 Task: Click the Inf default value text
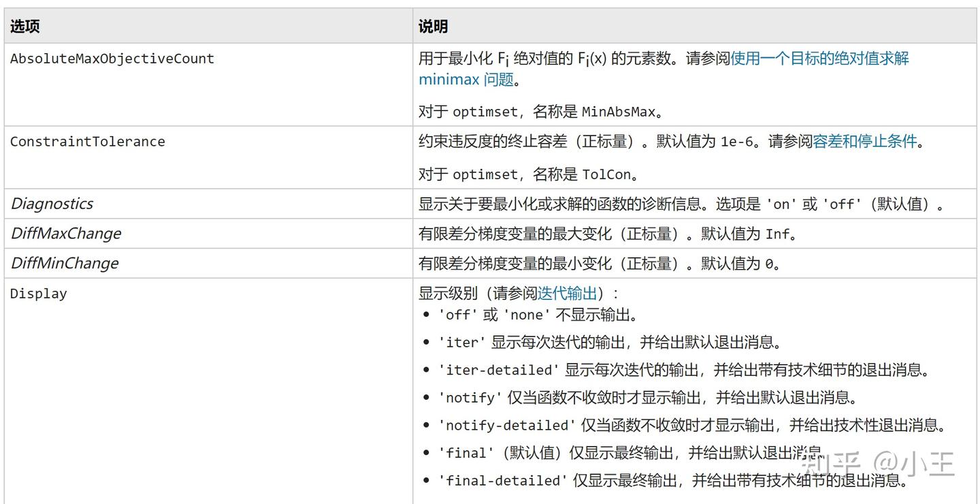777,234
